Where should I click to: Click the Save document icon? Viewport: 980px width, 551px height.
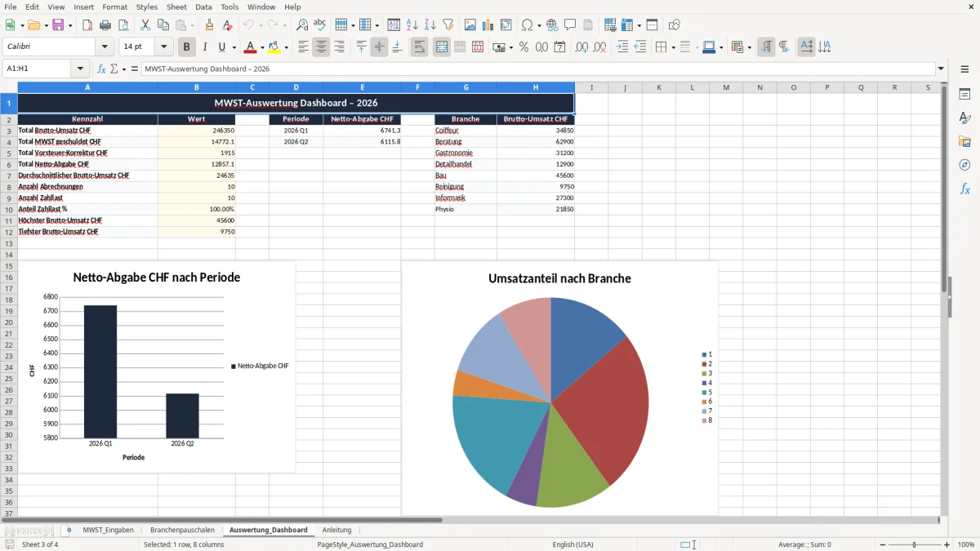[58, 25]
